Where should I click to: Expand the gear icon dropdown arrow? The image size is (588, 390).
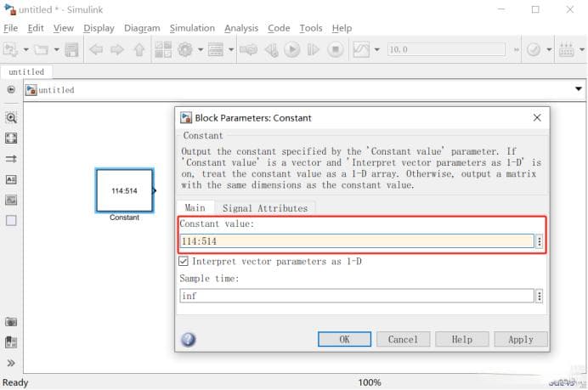201,49
